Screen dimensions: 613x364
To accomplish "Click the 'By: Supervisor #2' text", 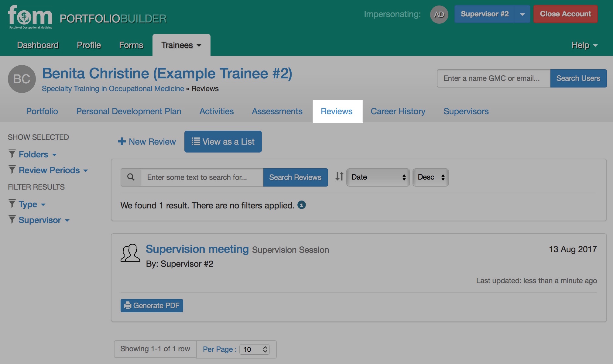I will tap(180, 264).
